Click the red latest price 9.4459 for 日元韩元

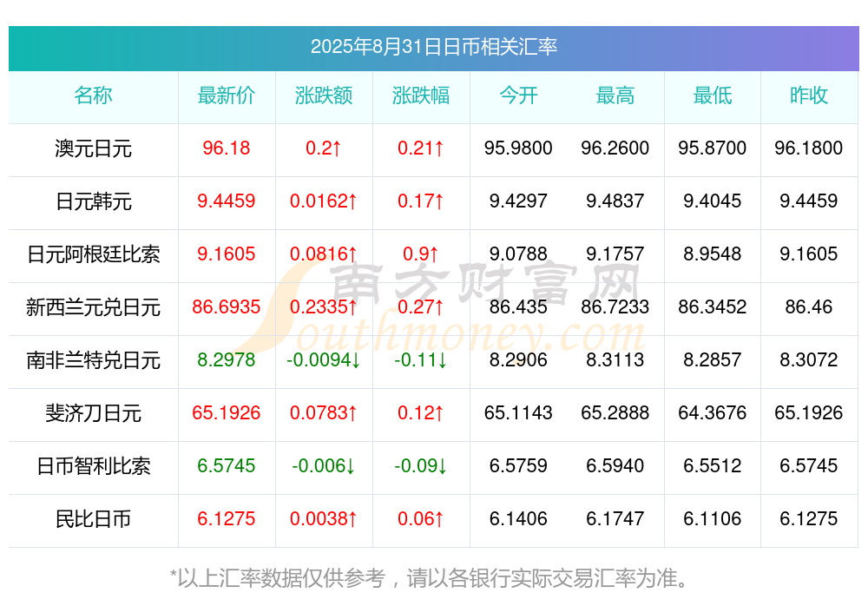pos(227,201)
